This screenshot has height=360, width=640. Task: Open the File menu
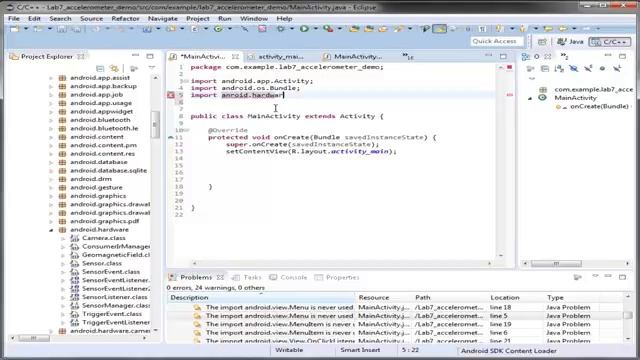click(x=14, y=19)
